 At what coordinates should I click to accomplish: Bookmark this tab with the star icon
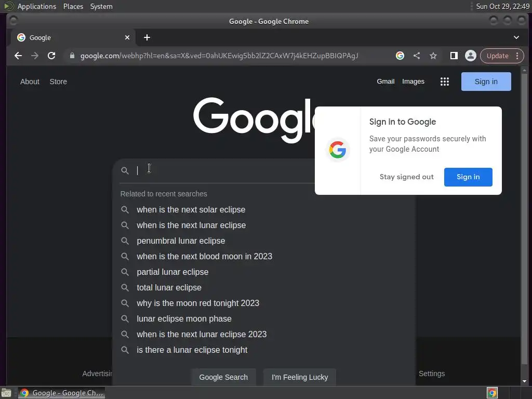(x=433, y=56)
